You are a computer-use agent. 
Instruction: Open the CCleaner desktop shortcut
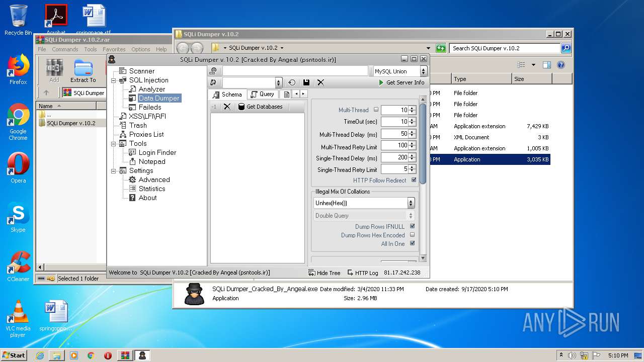coord(18,266)
